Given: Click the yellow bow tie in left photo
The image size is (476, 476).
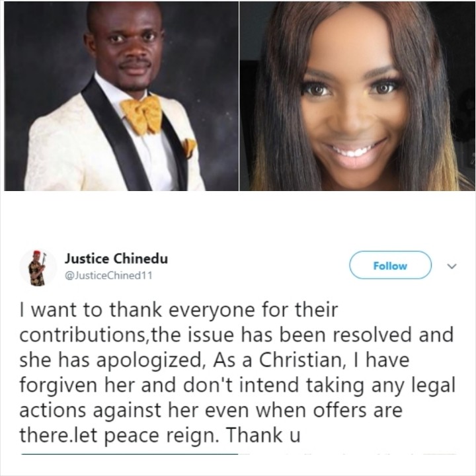Looking at the screenshot, I should coord(143,114).
